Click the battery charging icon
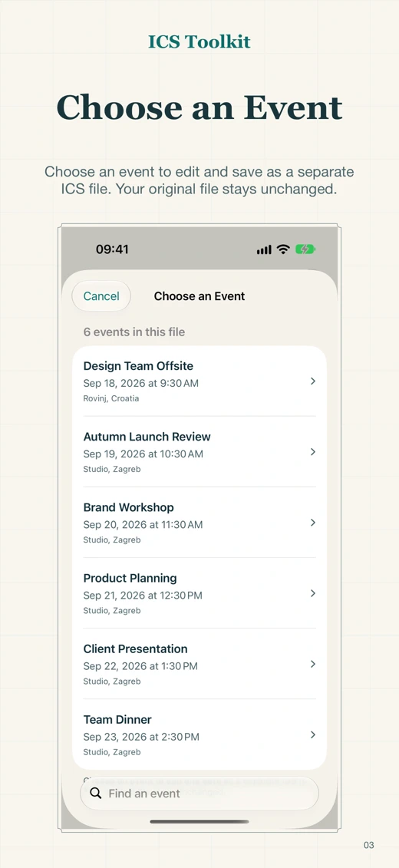Image resolution: width=399 pixels, height=868 pixels. [305, 249]
